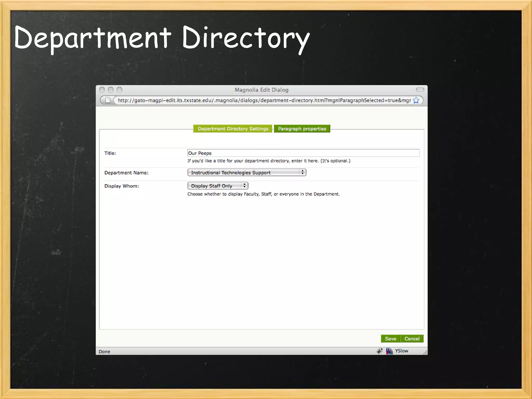Open the YSlow status bar icon

[x=389, y=351]
